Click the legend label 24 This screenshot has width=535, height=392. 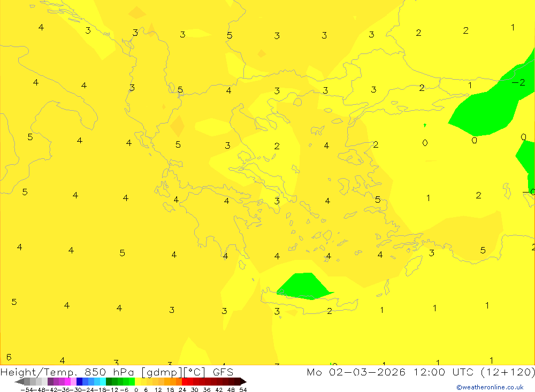(x=182, y=390)
